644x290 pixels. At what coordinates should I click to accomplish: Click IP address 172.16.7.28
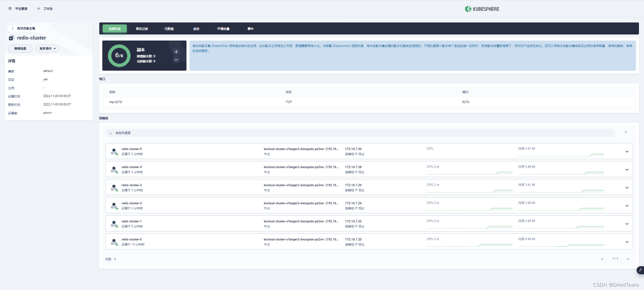tap(353, 167)
